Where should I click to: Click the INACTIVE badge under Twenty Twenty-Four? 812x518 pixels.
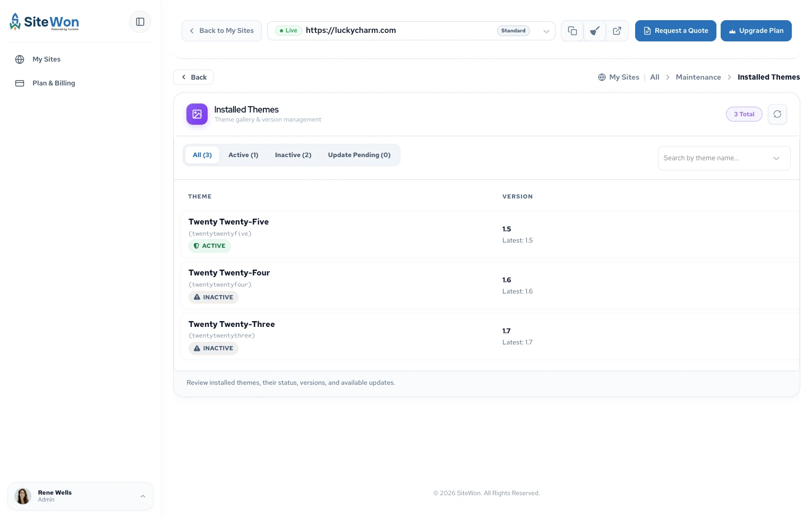click(x=213, y=297)
